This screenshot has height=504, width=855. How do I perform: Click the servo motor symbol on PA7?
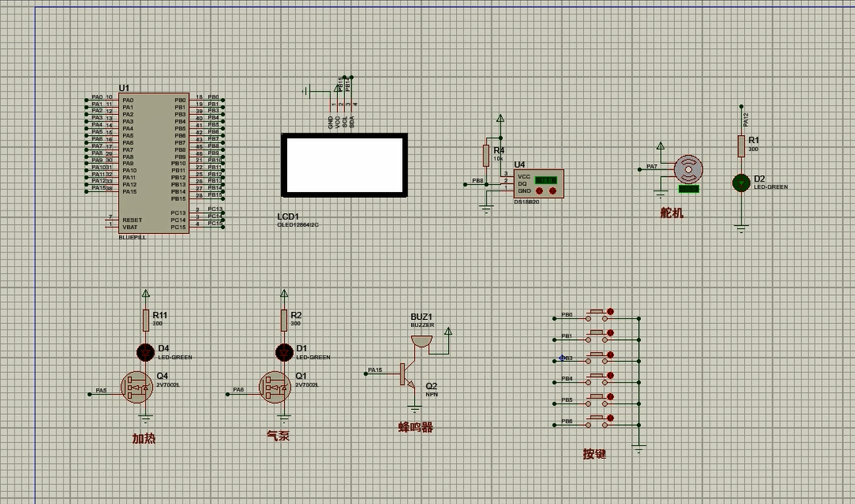[x=688, y=169]
